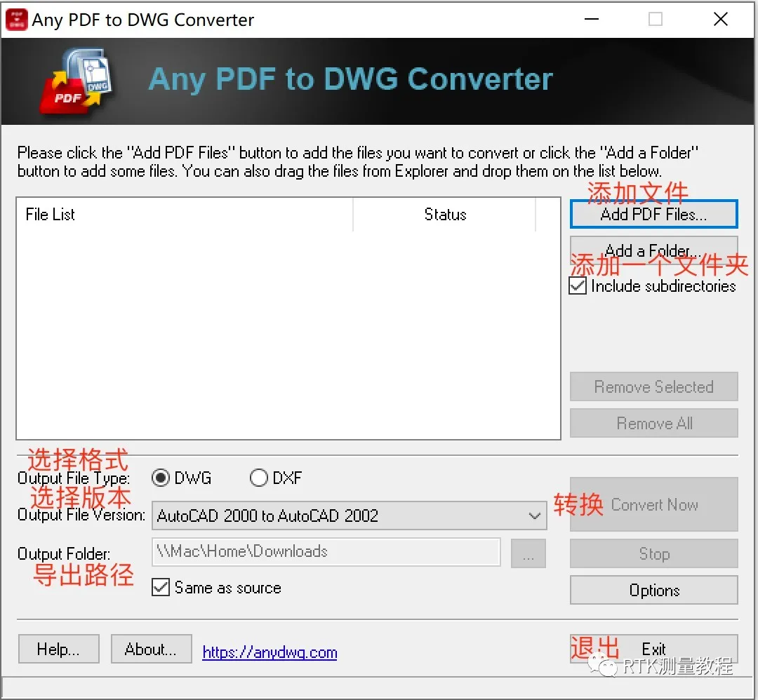Open the Options dialog button
The image size is (758, 700).
click(x=653, y=590)
